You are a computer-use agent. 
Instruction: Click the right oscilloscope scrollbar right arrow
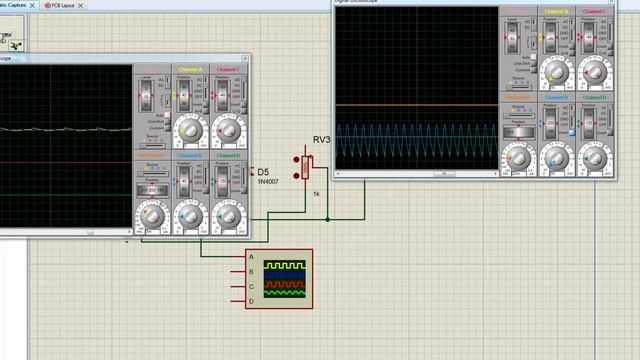(495, 173)
